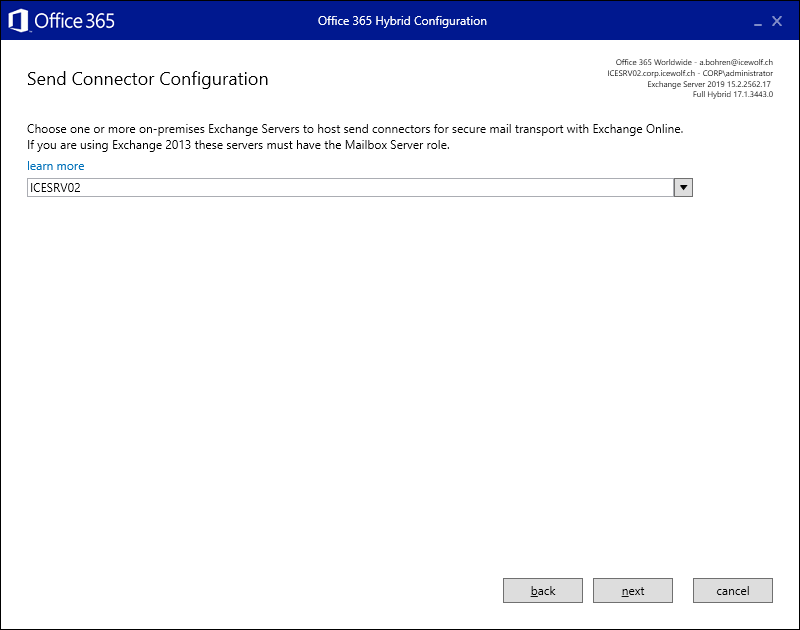Screen dimensions: 800x630
Task: Select the a.bohren@icewolf.ch account text
Action: (x=736, y=62)
